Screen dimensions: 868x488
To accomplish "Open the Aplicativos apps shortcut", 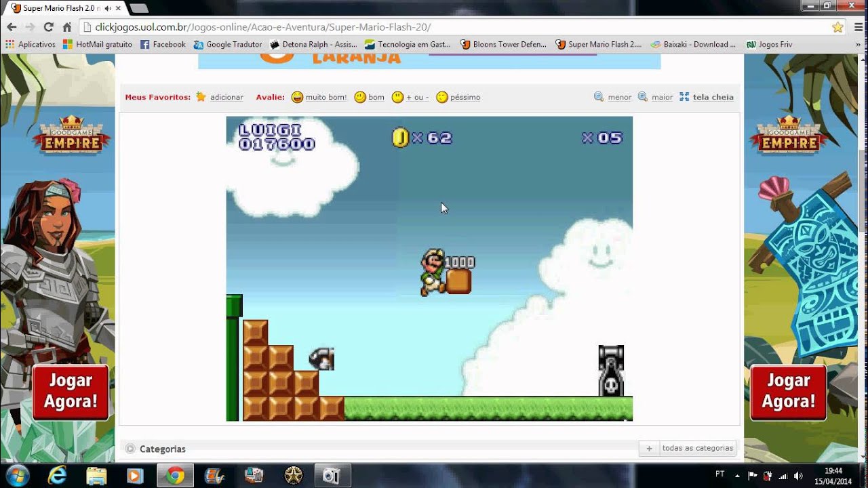I will tap(31, 44).
